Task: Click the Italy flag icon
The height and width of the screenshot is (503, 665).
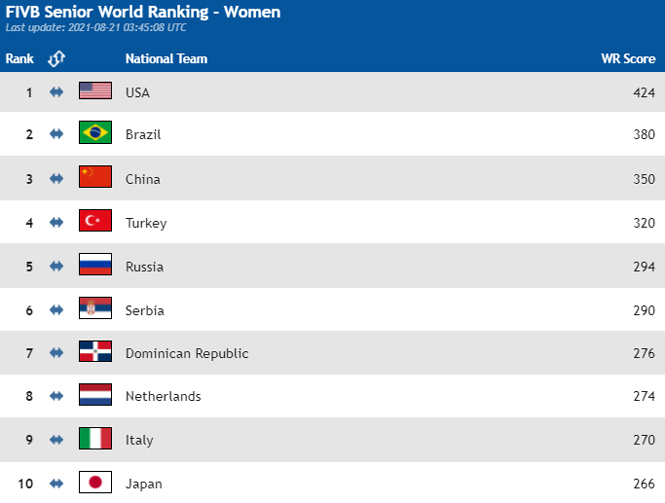Action: tap(95, 438)
